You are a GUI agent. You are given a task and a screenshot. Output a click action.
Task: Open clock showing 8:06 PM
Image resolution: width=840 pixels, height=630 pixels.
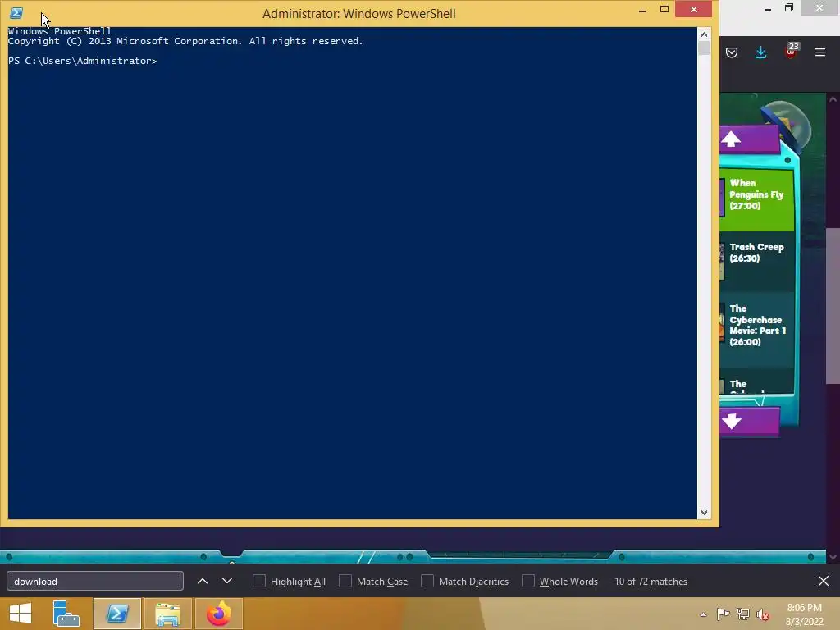click(x=804, y=614)
